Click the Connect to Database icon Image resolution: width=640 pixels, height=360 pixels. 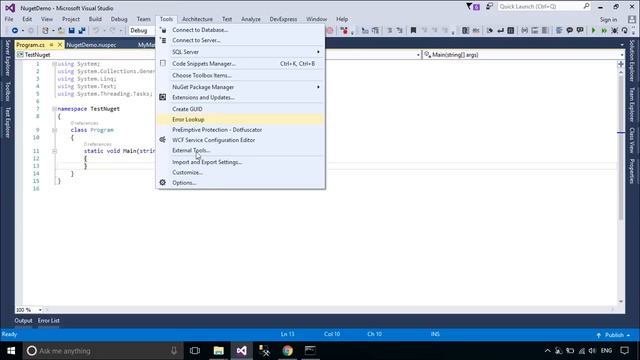(162, 30)
